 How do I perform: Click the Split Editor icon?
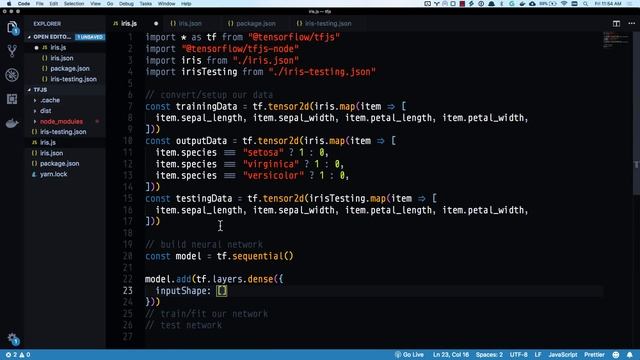(616, 24)
